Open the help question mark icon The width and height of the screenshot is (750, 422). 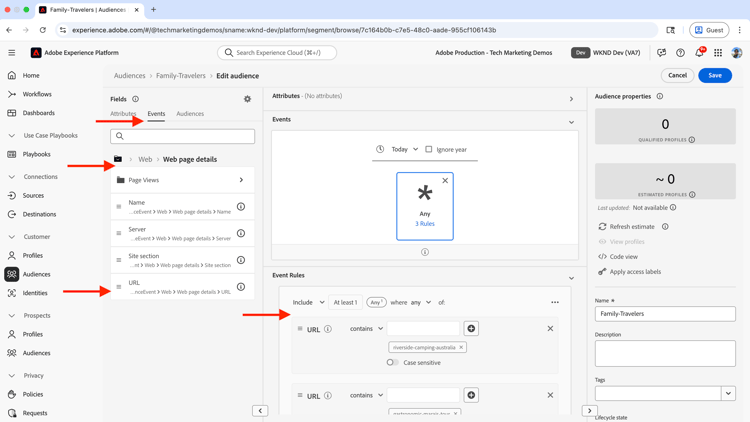coord(680,53)
